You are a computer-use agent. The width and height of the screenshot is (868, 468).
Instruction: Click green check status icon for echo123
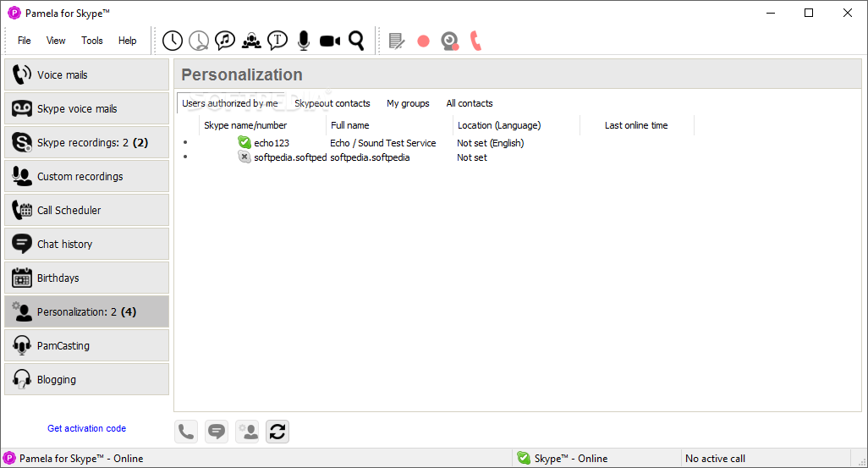244,142
